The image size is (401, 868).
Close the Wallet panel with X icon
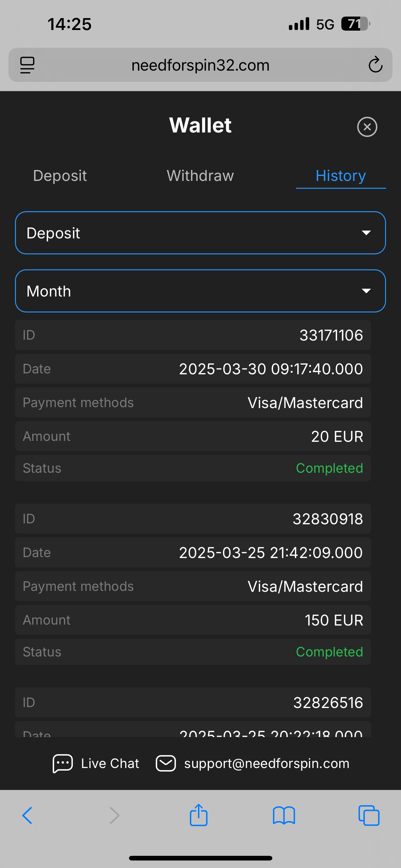pos(367,127)
